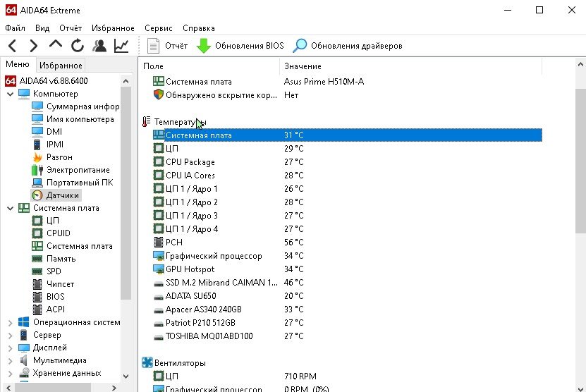Select the TOSHIBA MQ01ABD100 row

(x=347, y=336)
